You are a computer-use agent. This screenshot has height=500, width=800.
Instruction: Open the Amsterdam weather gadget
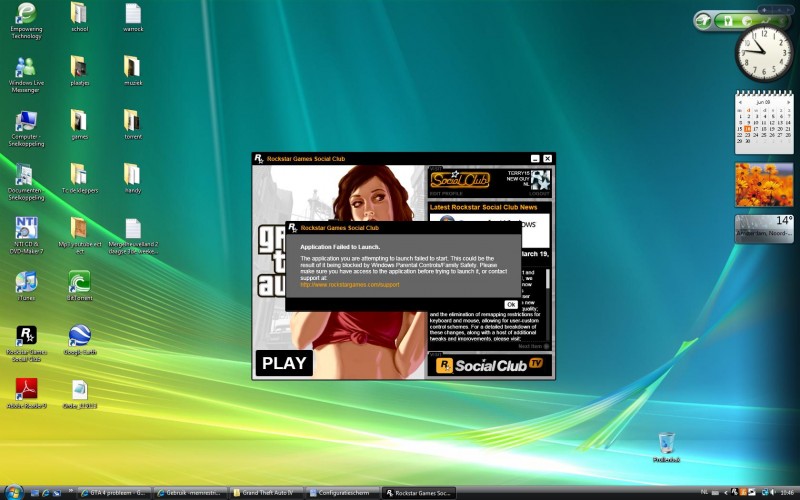click(764, 229)
